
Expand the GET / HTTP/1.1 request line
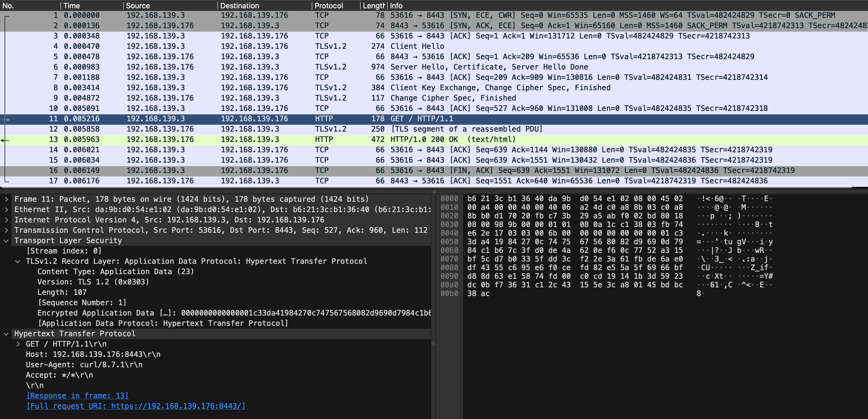coord(18,344)
